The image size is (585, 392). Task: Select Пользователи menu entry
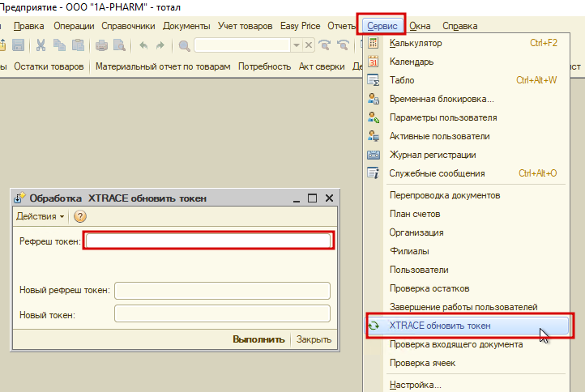pos(467,270)
